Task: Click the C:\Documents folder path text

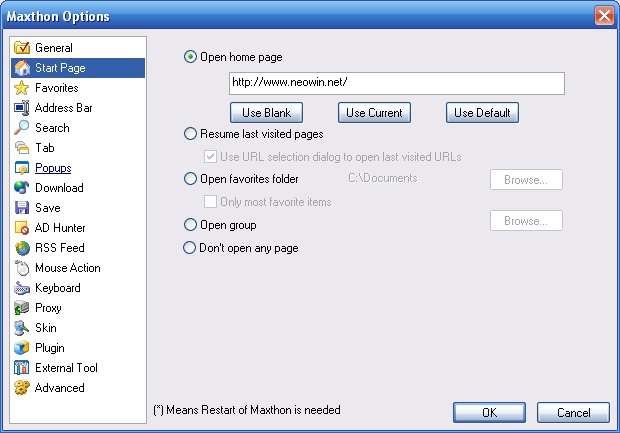Action: [x=383, y=178]
